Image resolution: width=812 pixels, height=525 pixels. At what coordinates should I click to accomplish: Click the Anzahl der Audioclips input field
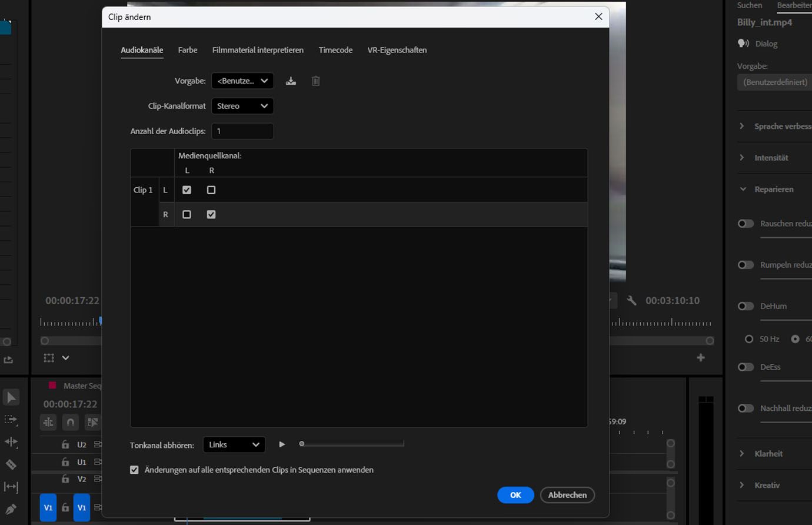click(242, 131)
